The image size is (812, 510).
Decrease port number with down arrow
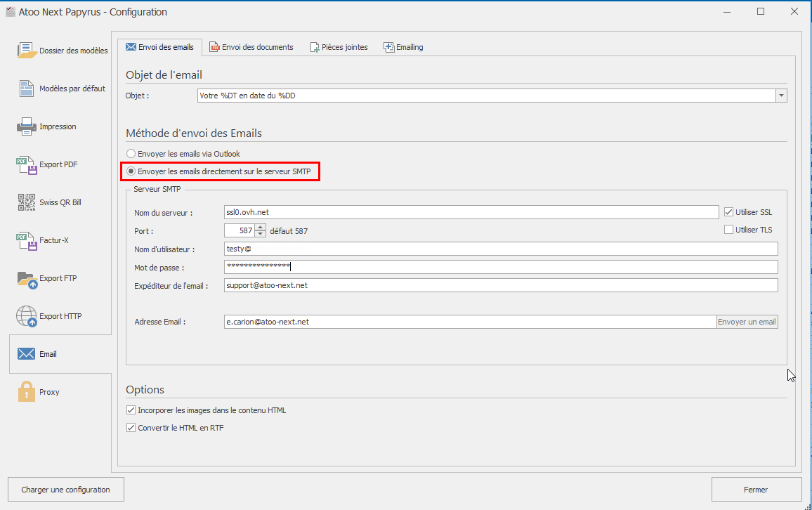[x=261, y=234]
